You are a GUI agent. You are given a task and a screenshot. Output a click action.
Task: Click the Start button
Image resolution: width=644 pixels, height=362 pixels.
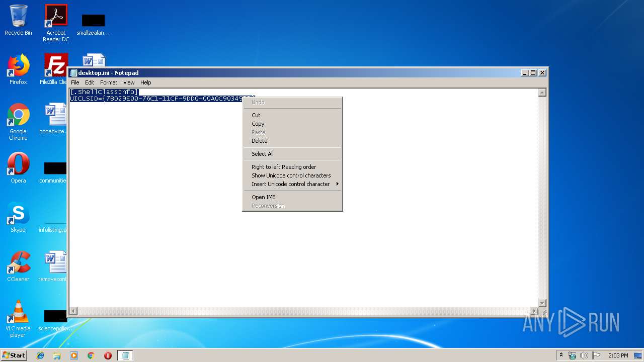click(x=14, y=355)
